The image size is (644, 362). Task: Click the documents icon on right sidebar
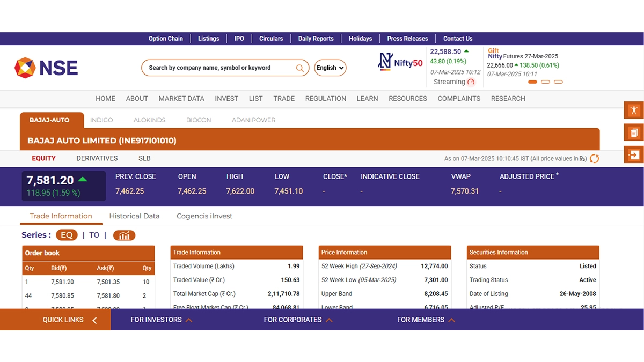click(634, 132)
